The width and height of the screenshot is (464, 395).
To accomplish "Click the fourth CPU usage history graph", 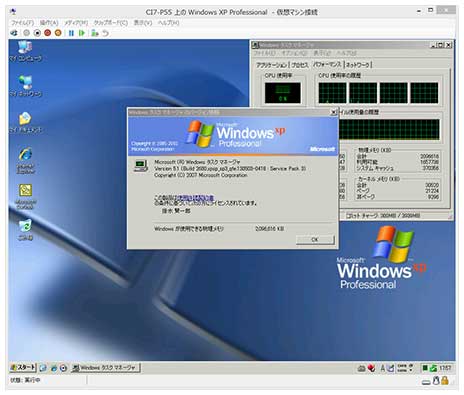I will (424, 93).
